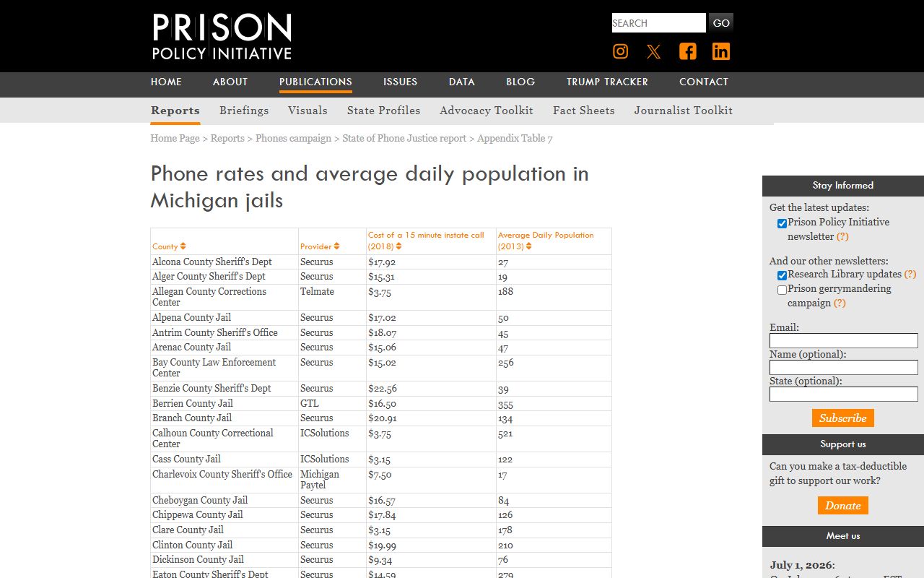This screenshot has width=924, height=578.
Task: Click gerrymandering campaign help (?) link
Action: coord(840,303)
